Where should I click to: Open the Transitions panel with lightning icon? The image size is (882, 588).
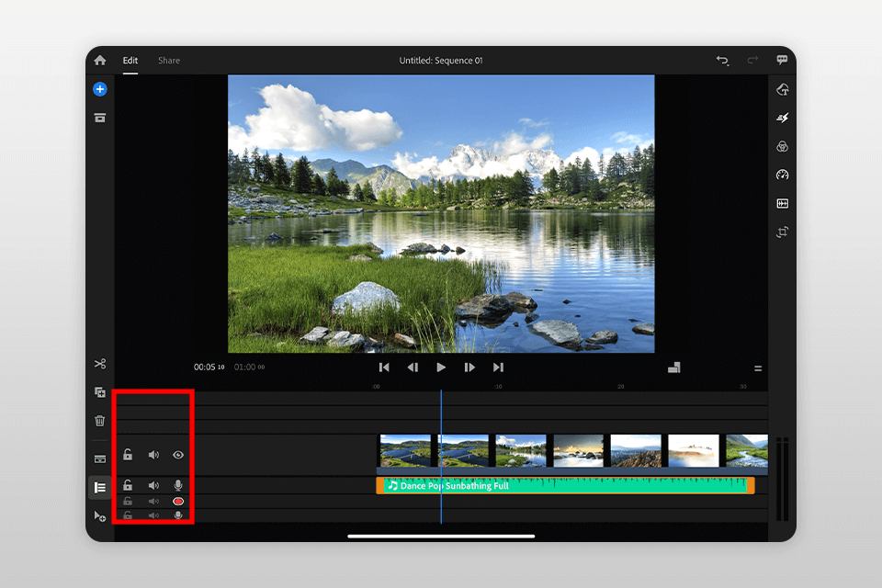[783, 118]
